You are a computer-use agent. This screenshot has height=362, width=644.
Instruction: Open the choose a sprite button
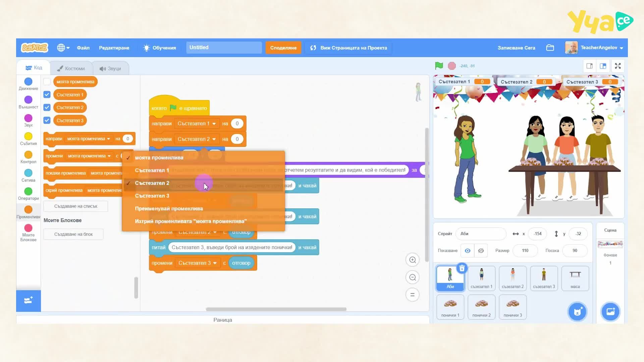(x=577, y=312)
